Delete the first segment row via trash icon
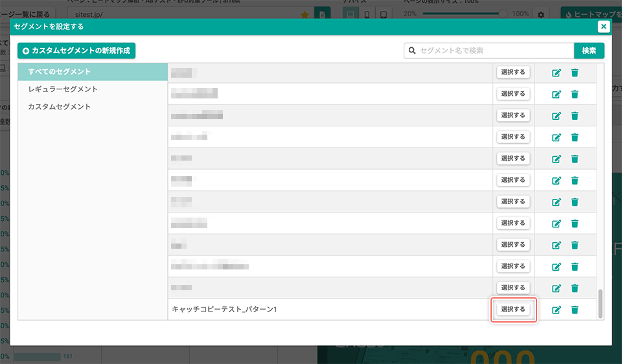The image size is (622, 364). coord(575,73)
